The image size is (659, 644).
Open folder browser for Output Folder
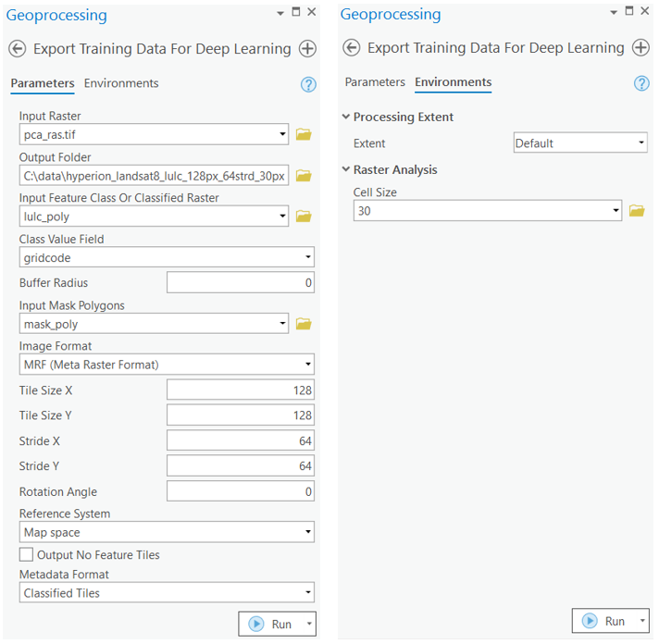click(x=304, y=176)
